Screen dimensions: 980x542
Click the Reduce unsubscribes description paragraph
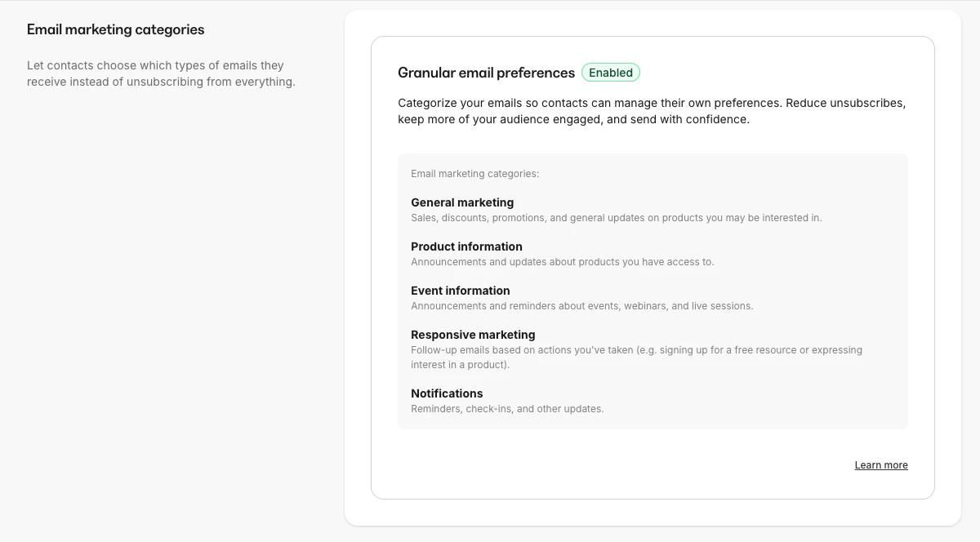click(x=651, y=111)
